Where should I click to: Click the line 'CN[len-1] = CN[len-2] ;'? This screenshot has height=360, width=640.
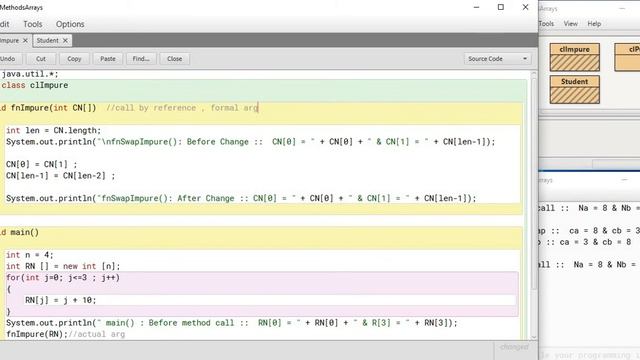tap(60, 176)
